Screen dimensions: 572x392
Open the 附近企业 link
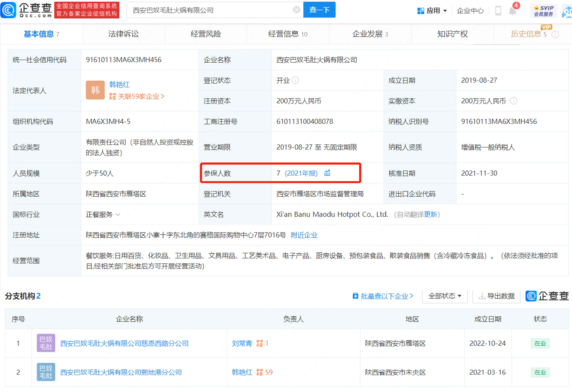[x=304, y=235]
